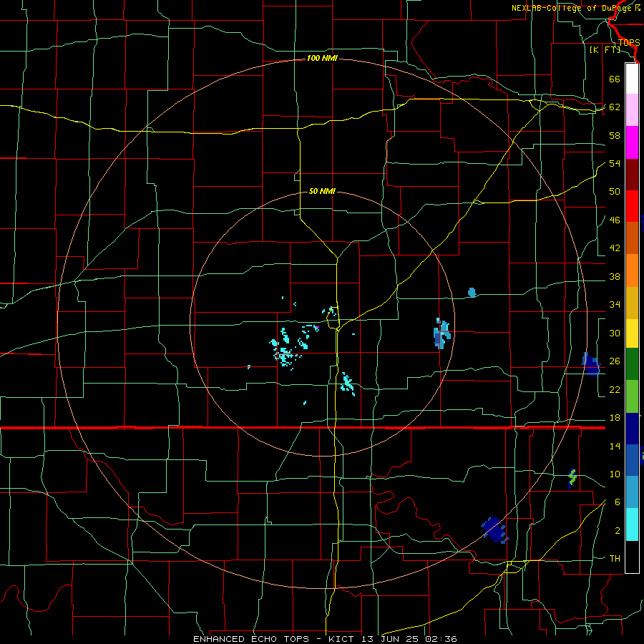Click the "42" legend value

(x=615, y=248)
